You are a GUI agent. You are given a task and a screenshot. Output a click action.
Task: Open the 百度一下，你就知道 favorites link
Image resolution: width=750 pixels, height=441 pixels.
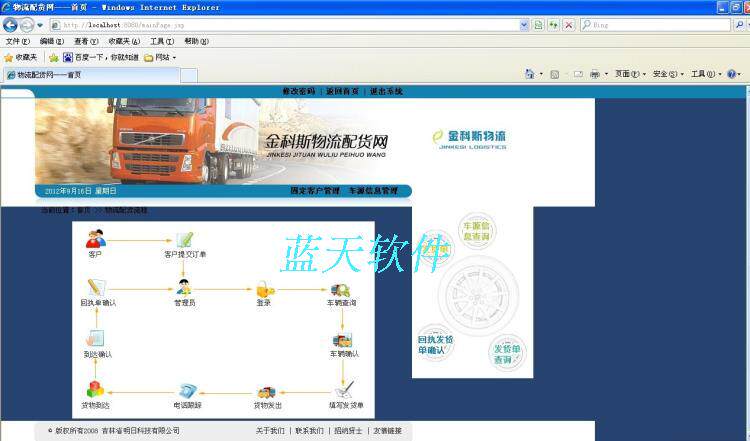pos(101,57)
